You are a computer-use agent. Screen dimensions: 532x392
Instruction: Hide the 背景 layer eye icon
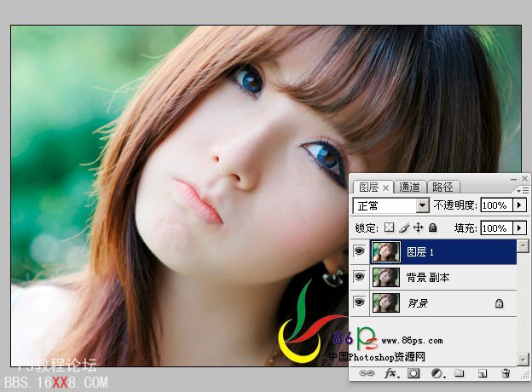359,303
